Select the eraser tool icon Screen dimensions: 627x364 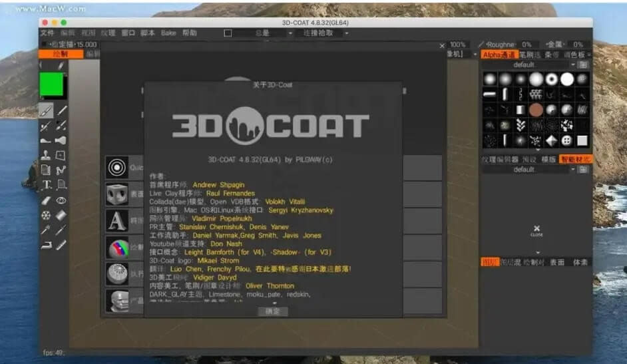click(46, 200)
